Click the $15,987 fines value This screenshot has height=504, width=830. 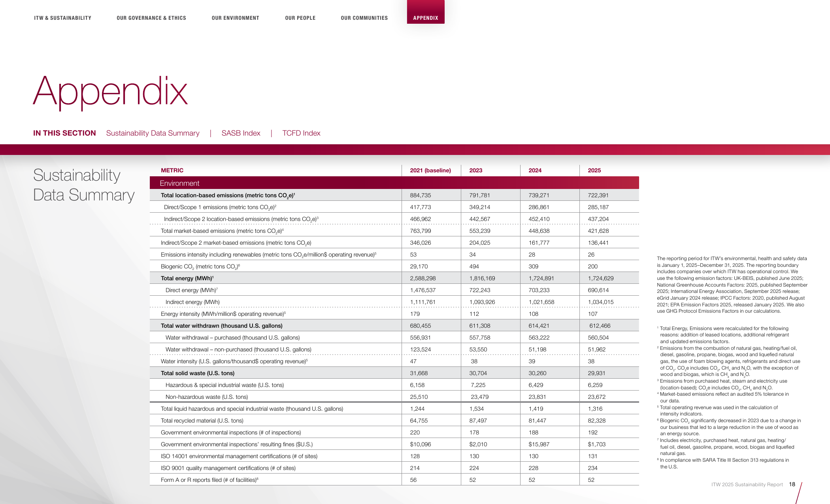539,444
